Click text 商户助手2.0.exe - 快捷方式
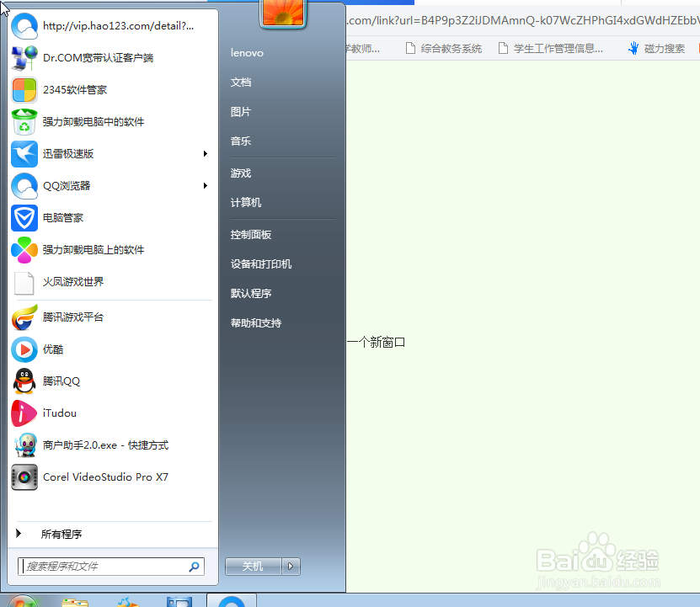The image size is (700, 607). click(105, 445)
